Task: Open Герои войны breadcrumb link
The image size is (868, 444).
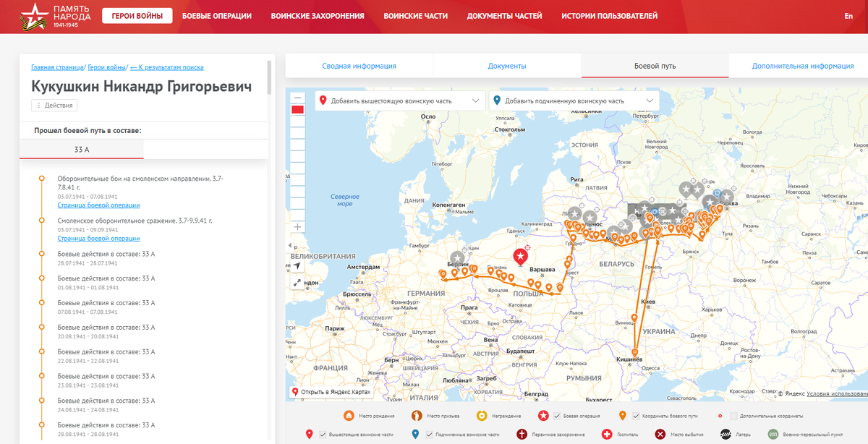Action: click(x=107, y=67)
